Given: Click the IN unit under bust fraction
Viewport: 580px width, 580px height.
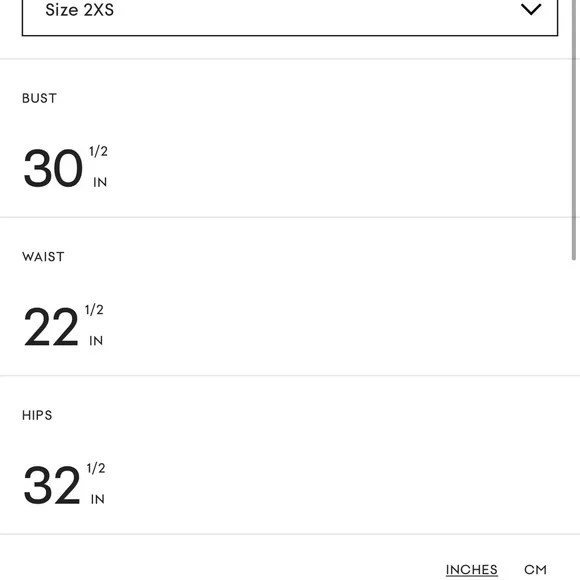Looking at the screenshot, I should coord(100,182).
